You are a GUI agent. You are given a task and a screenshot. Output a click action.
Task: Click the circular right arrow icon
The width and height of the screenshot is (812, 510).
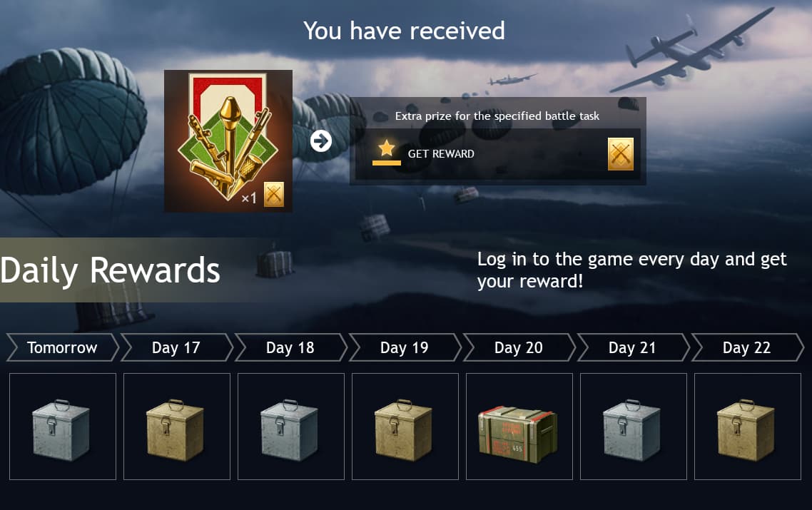pos(321,141)
